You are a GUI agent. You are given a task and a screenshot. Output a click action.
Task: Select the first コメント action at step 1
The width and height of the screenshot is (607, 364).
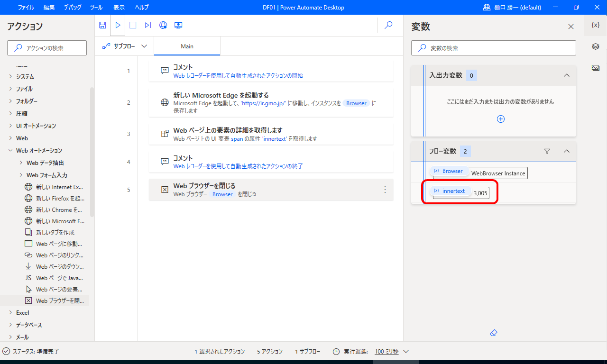pyautogui.click(x=271, y=71)
